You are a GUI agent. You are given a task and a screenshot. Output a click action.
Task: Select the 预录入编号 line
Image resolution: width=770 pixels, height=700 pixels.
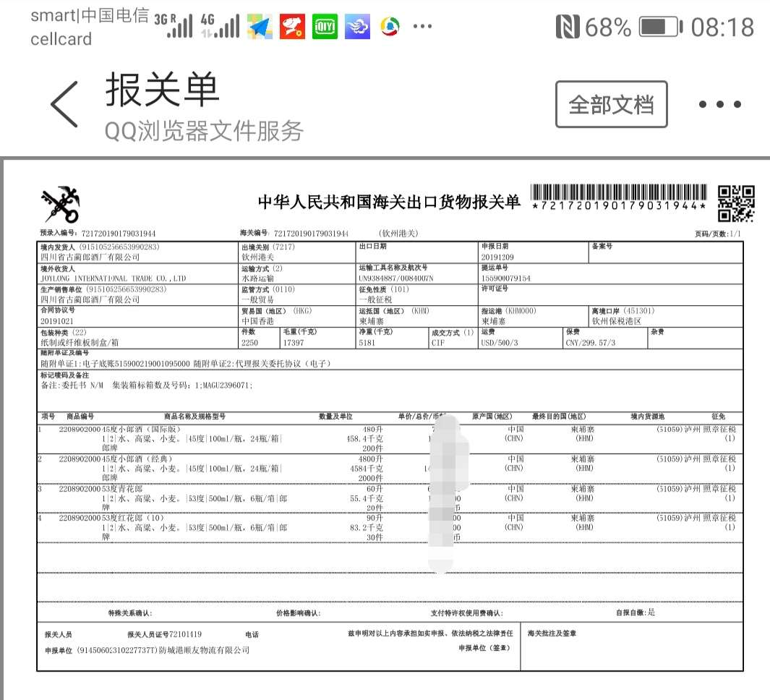point(98,234)
